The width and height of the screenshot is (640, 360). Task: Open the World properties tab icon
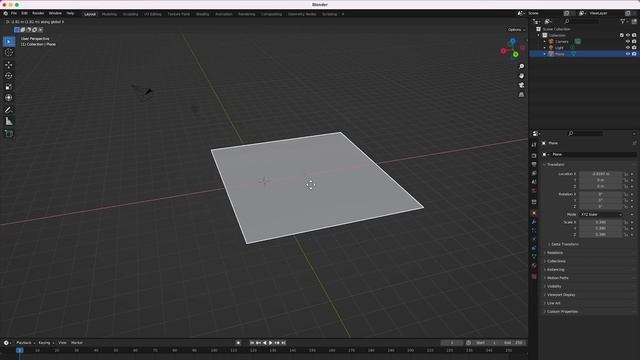534,191
